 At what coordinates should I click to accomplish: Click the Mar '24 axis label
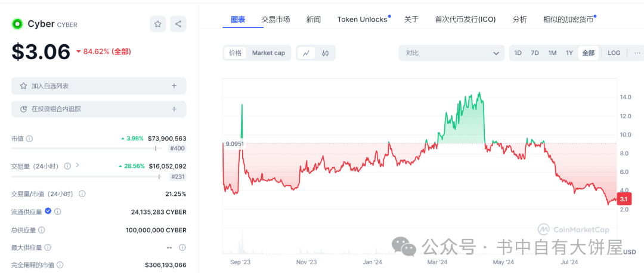(438, 262)
